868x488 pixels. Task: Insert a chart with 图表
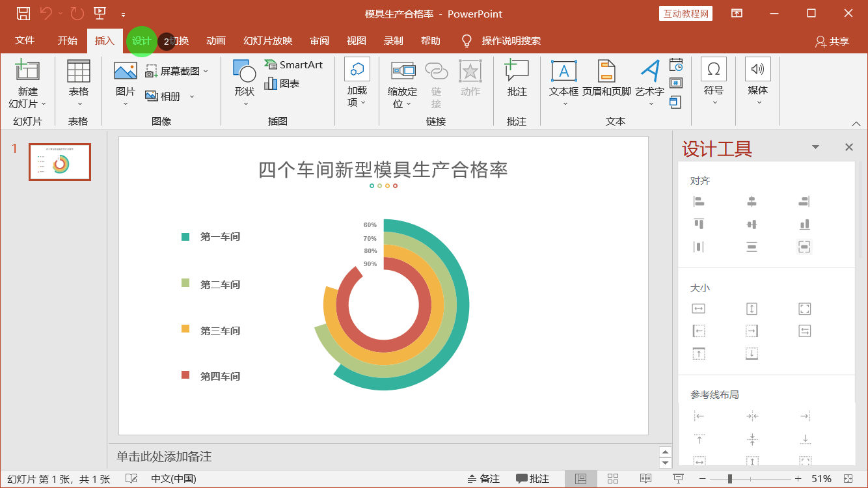pos(282,84)
